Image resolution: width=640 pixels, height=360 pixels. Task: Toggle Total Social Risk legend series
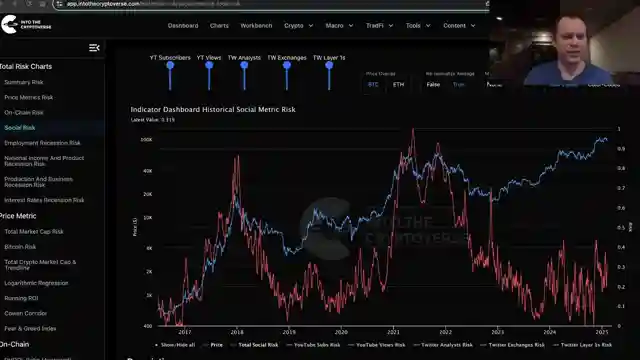254,345
